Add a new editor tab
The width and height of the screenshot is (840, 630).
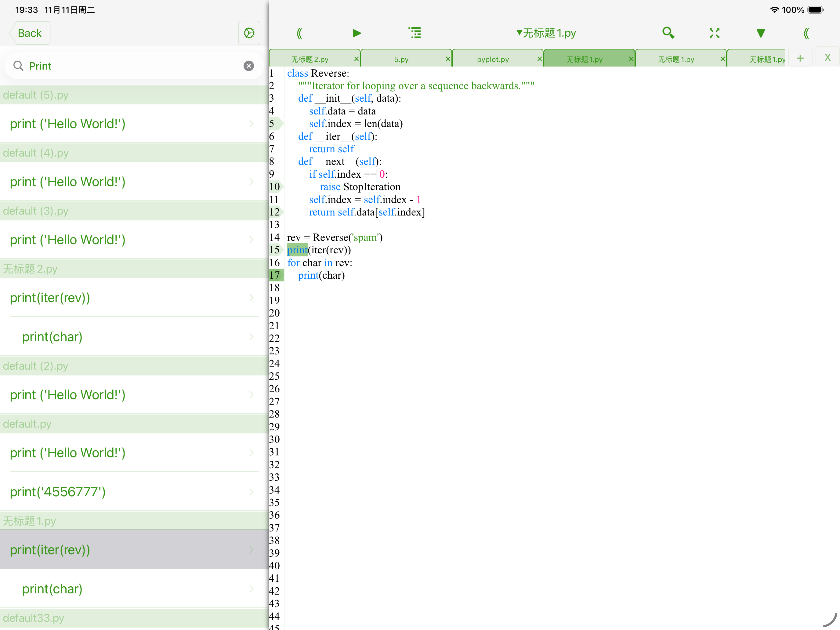pos(800,58)
